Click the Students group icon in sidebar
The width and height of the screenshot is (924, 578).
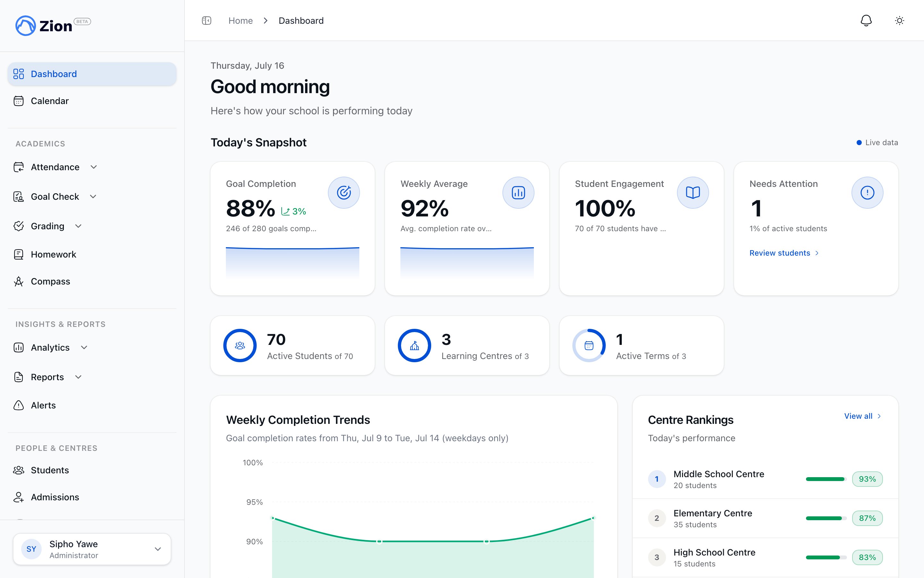tap(19, 470)
